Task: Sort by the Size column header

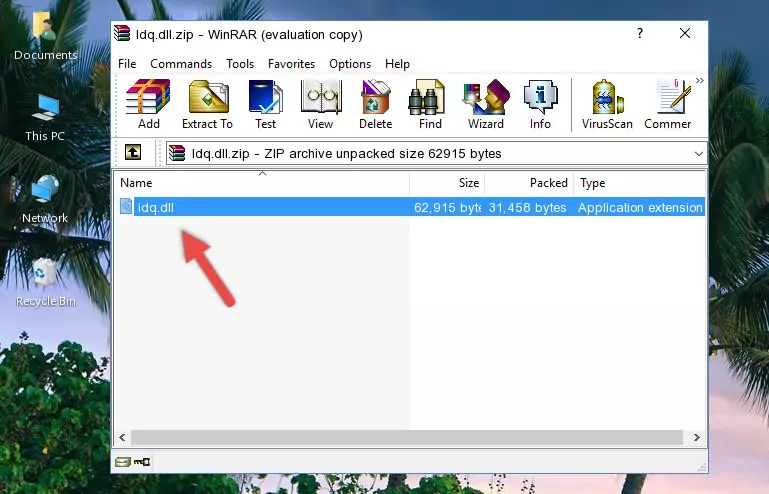Action: 447,183
